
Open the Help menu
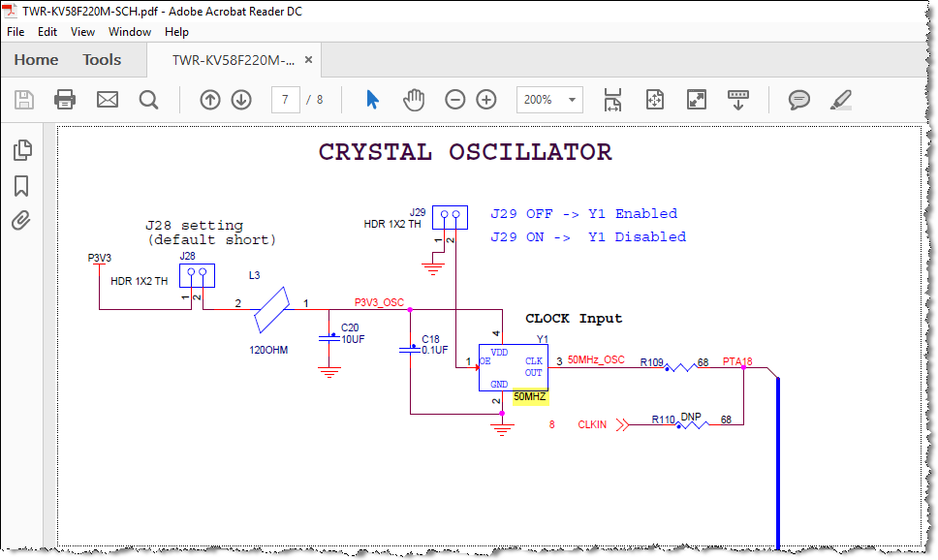176,32
